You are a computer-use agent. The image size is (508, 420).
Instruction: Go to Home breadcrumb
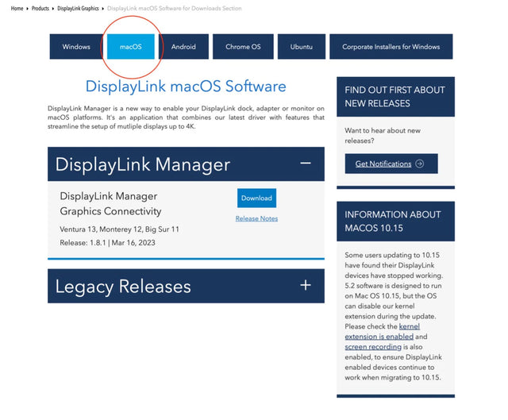(17, 9)
